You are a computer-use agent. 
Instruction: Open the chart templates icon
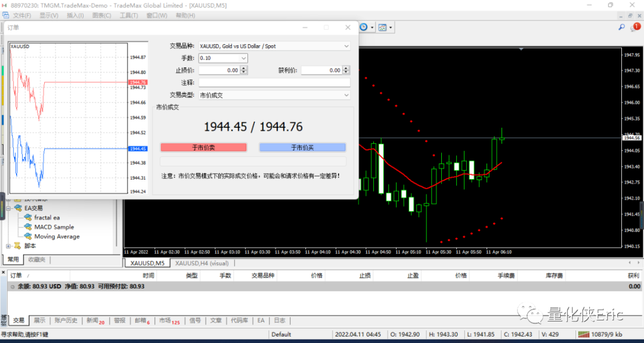coord(382,27)
